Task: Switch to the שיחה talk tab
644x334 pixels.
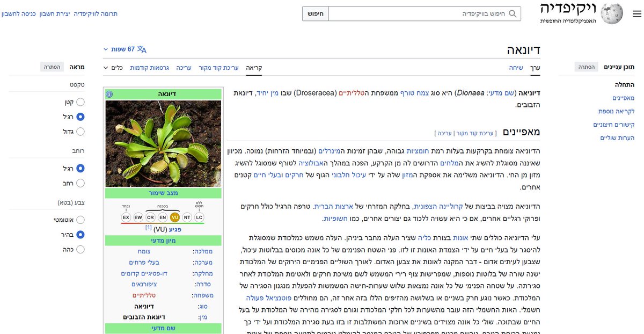Action: (516, 68)
